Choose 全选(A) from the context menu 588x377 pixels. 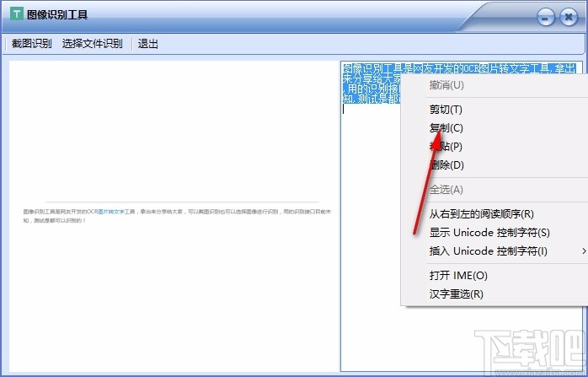click(x=494, y=190)
